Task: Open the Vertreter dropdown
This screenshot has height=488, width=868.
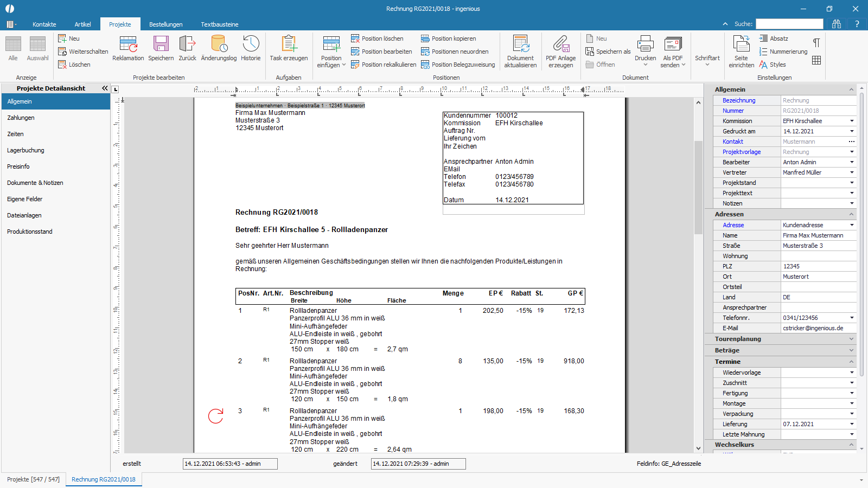Action: coord(852,172)
